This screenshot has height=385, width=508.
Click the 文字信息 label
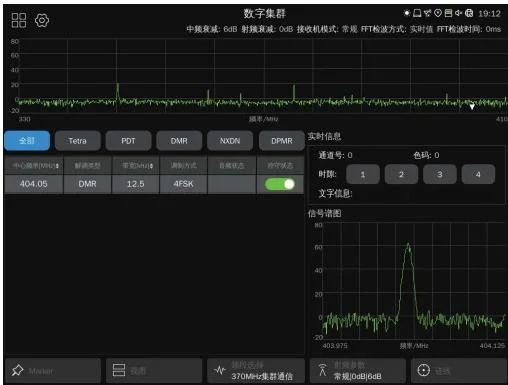point(335,193)
